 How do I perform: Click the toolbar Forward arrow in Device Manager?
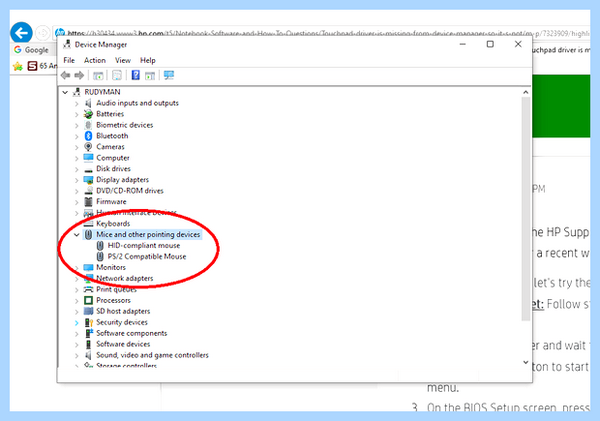tap(79, 75)
